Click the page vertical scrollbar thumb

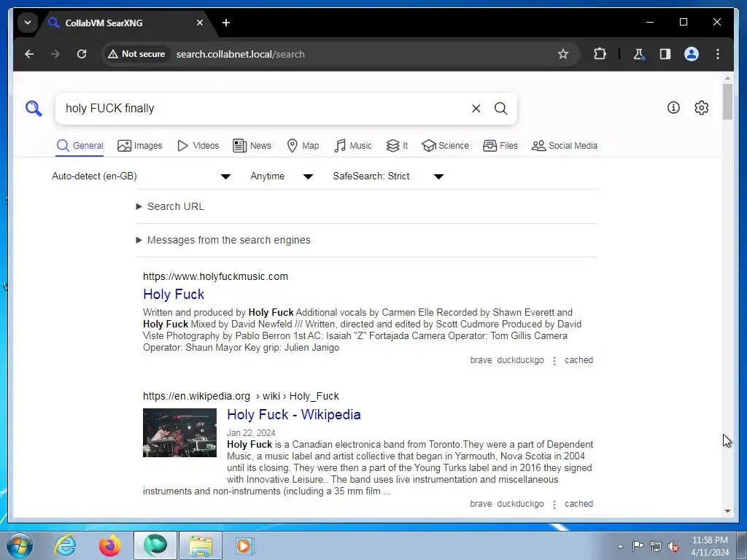[727, 101]
